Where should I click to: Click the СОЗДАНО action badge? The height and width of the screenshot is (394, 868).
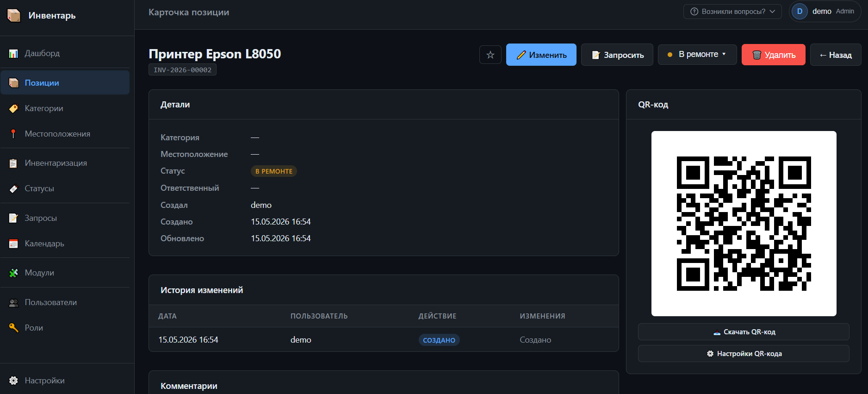439,340
